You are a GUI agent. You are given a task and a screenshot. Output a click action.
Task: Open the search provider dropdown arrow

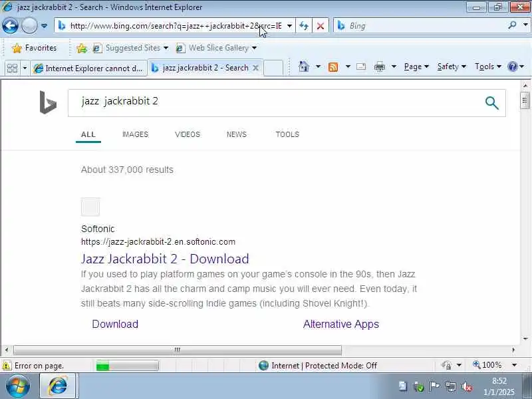[525, 25]
